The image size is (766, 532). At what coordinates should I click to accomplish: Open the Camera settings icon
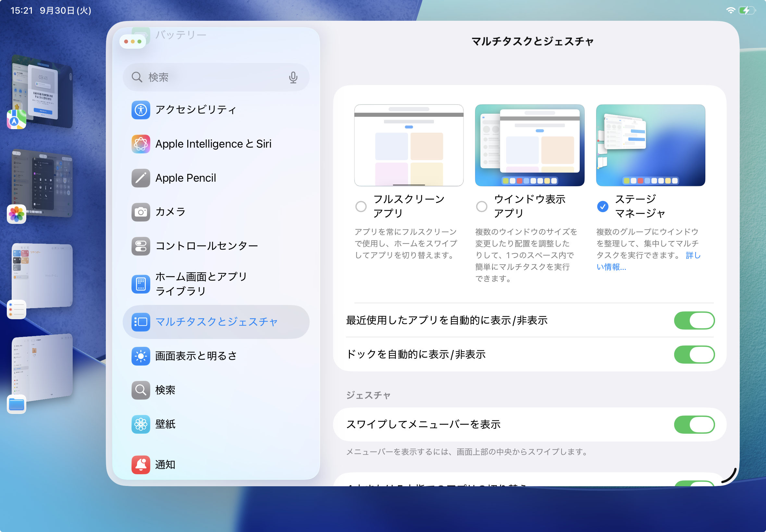(x=141, y=212)
